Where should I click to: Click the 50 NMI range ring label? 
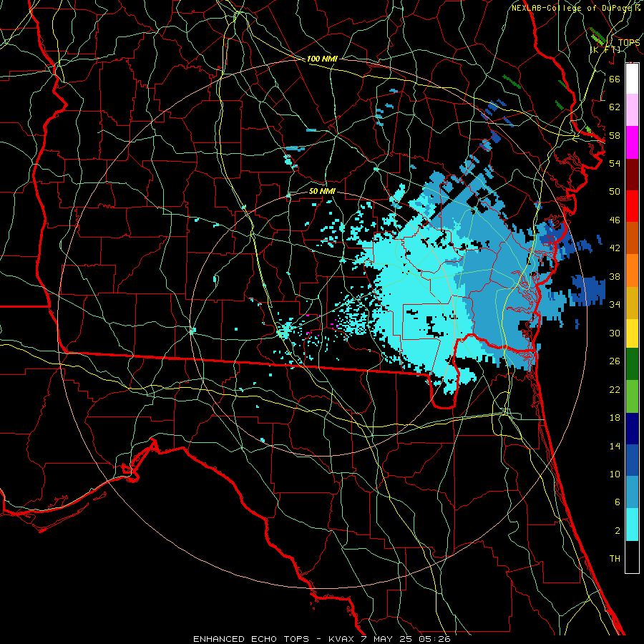[322, 191]
